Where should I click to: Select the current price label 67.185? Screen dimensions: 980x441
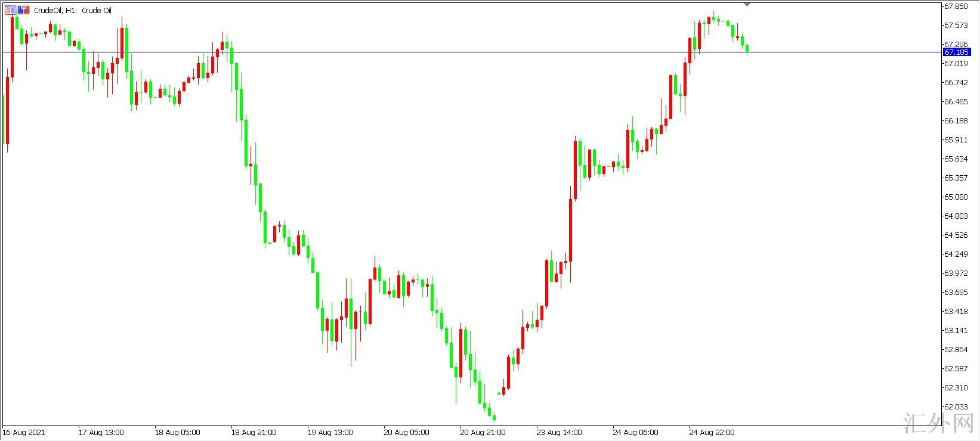(x=957, y=52)
